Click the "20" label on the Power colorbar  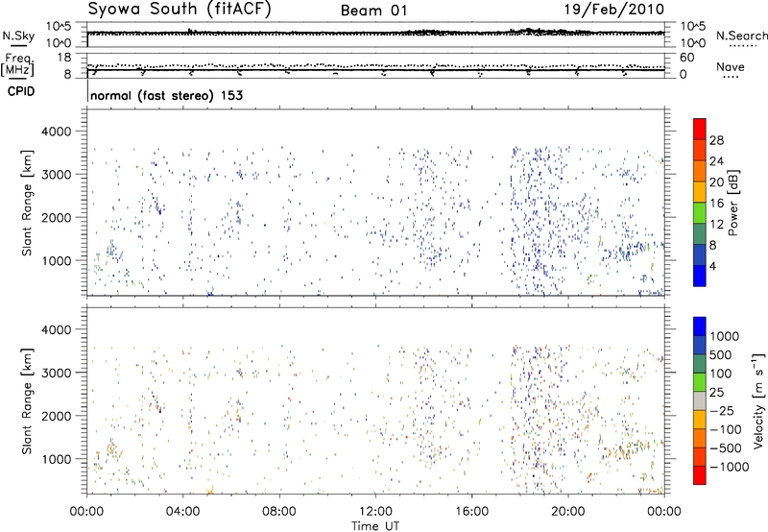coord(716,182)
